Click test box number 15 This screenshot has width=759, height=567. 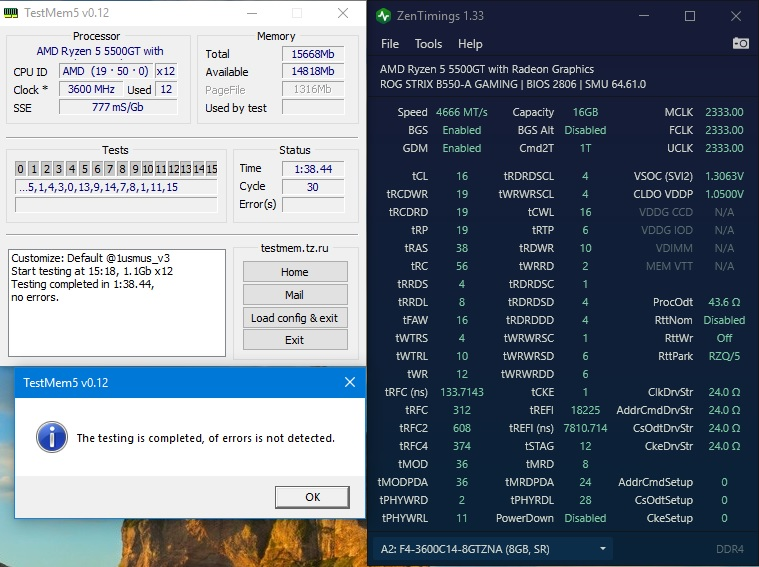212,169
